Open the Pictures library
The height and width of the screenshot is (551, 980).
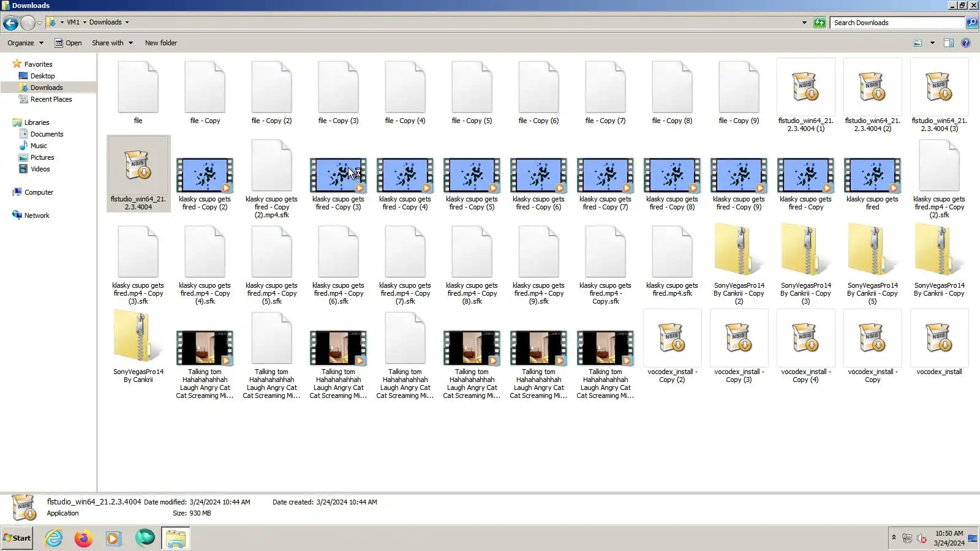coord(42,157)
